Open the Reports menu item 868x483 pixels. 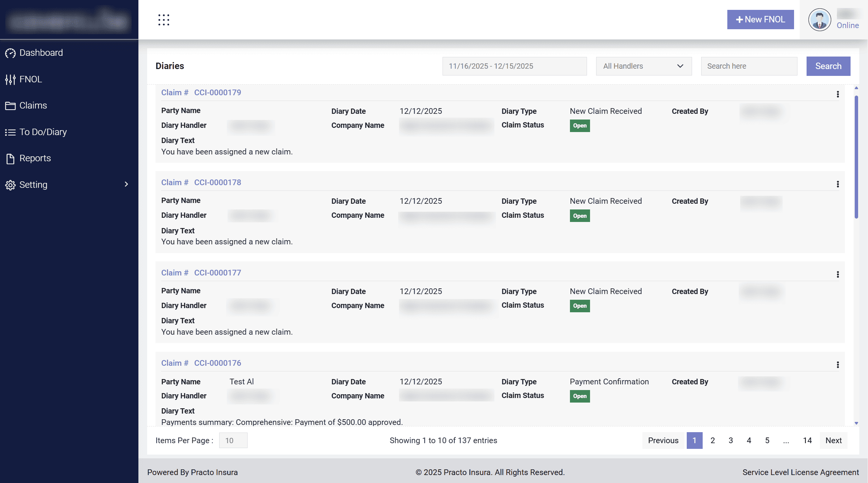[35, 158]
